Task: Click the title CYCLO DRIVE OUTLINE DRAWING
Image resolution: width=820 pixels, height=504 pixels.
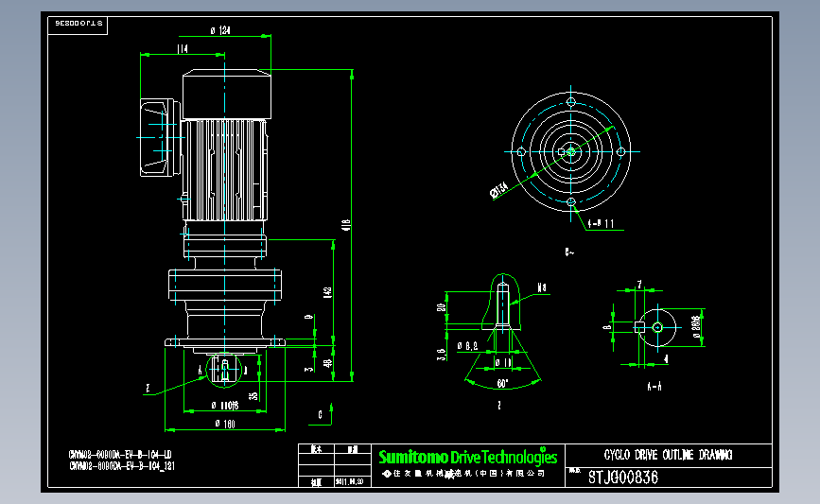Action: (x=668, y=455)
